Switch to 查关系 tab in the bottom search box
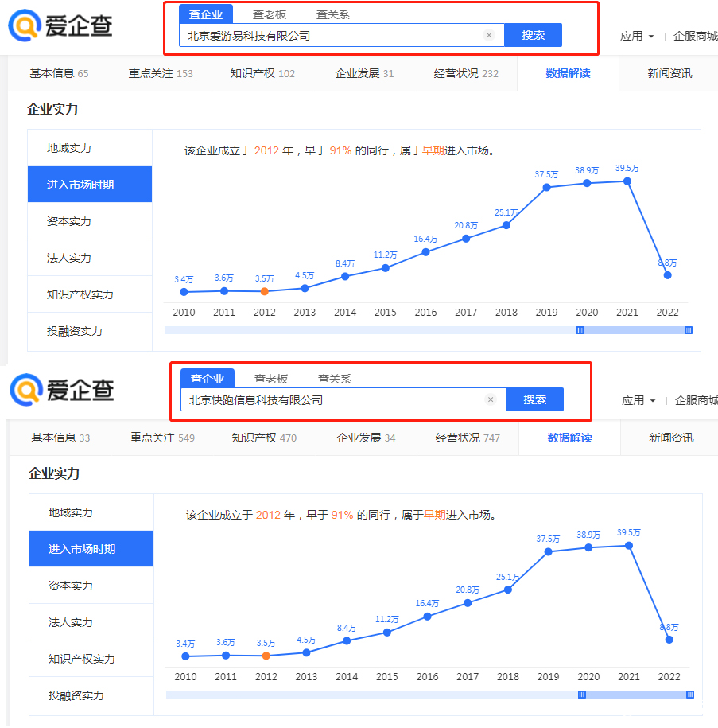 tap(334, 380)
